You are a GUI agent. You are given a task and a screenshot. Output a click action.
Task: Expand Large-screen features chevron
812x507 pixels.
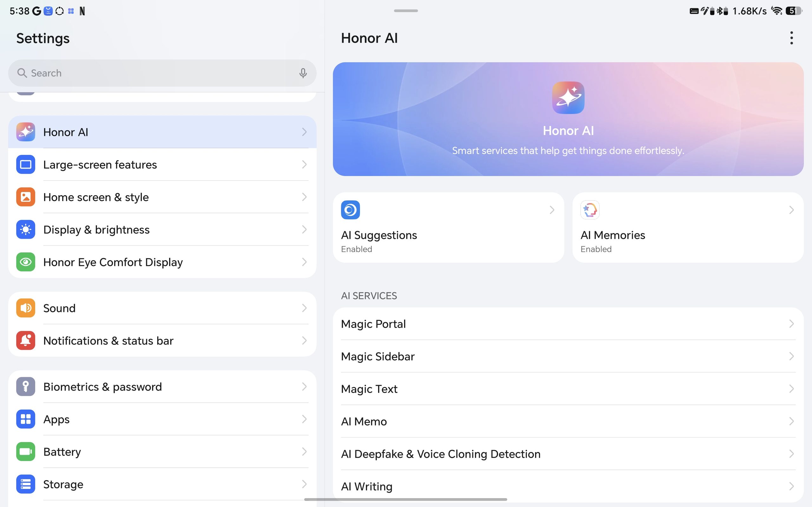pyautogui.click(x=304, y=164)
